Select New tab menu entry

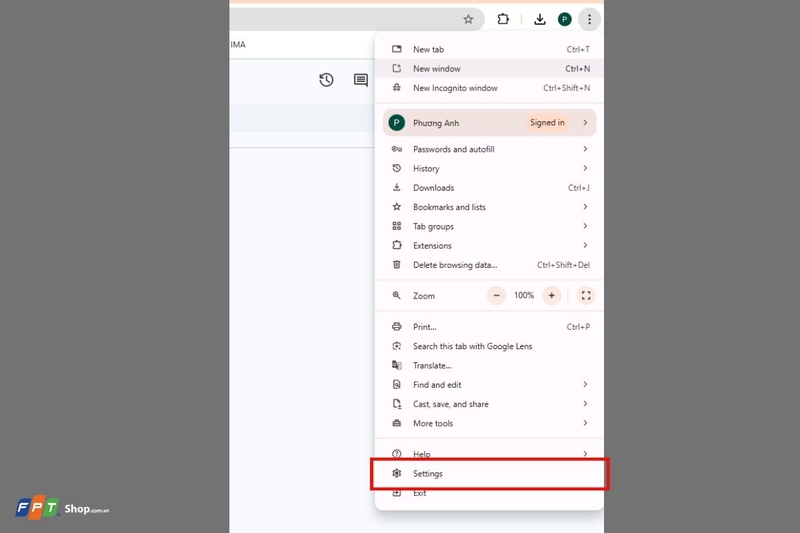[489, 49]
